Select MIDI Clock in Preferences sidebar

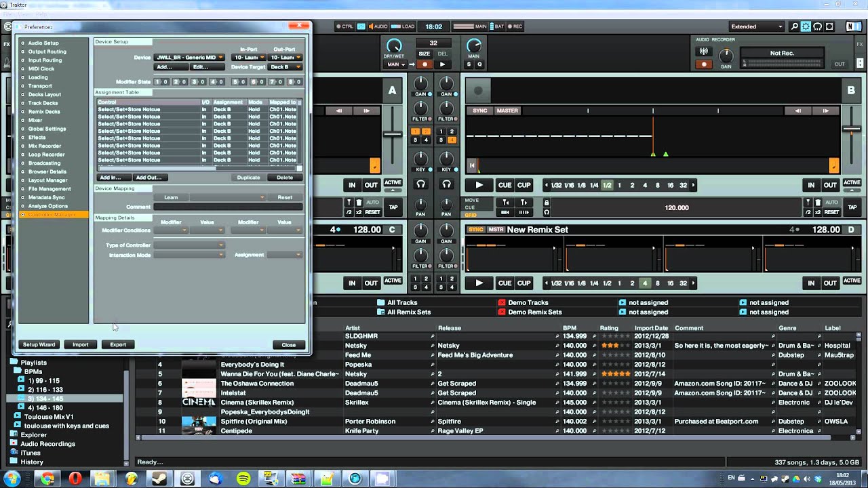pos(41,68)
